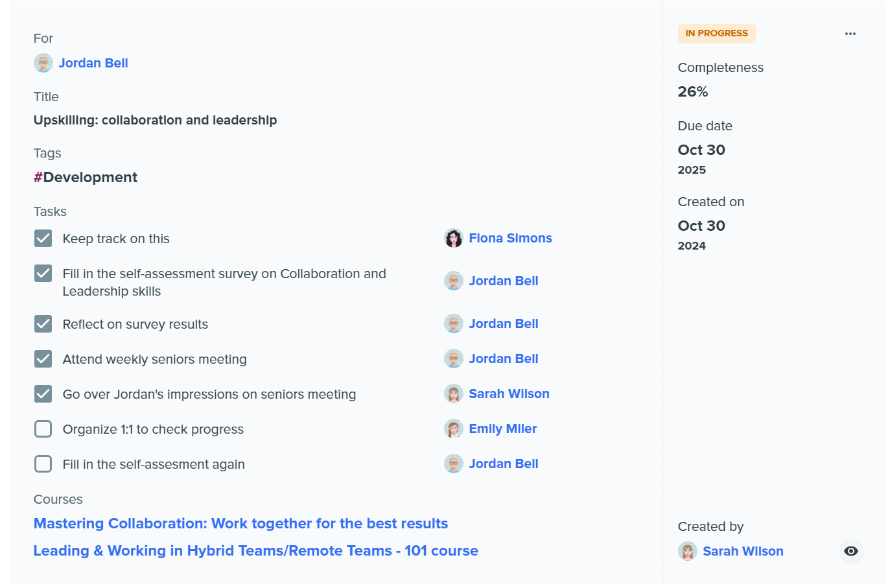Click the Oct 30 2025 due date
This screenshot has width=890, height=588.
tap(701, 150)
